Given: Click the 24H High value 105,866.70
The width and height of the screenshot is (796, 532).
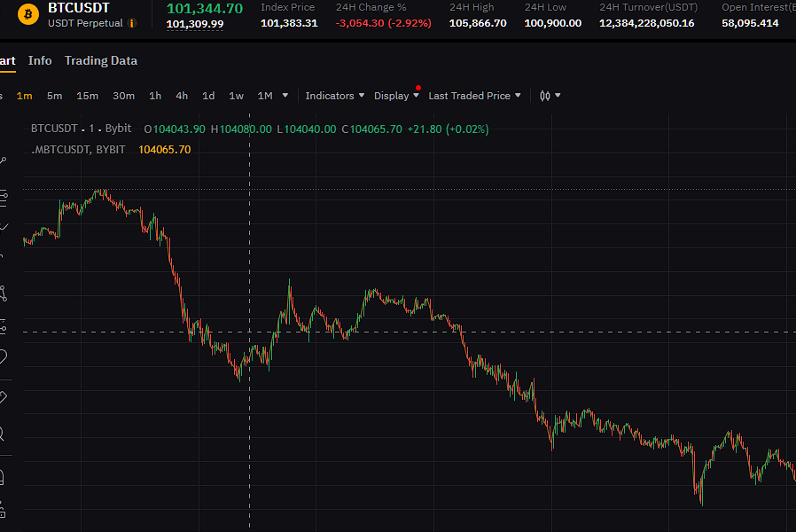Looking at the screenshot, I should pyautogui.click(x=478, y=23).
